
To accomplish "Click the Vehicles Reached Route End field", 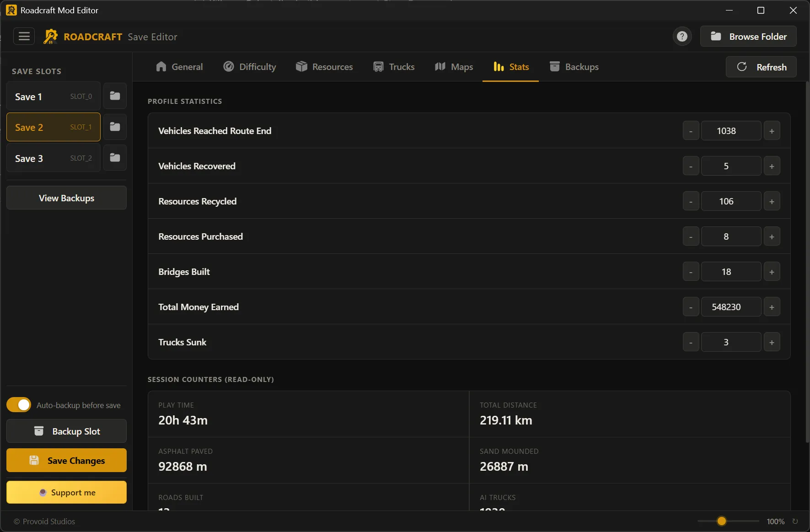I will 731,131.
